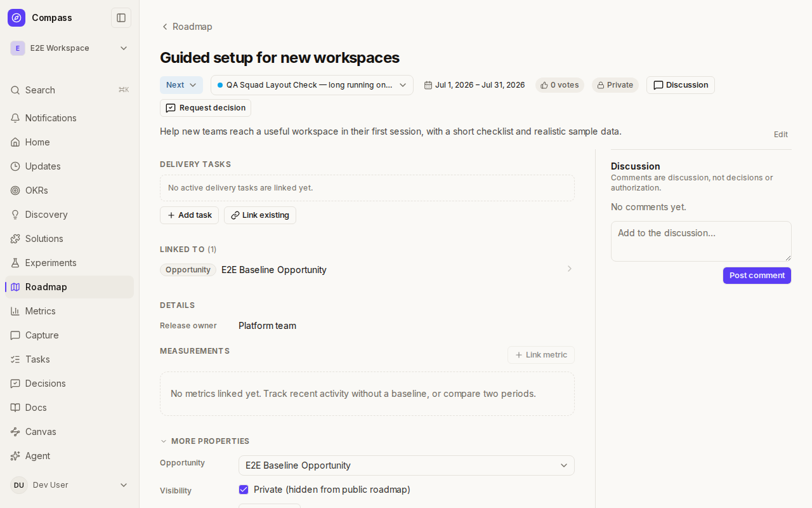Open Tasks checklist icon
812x508 pixels.
coord(15,359)
